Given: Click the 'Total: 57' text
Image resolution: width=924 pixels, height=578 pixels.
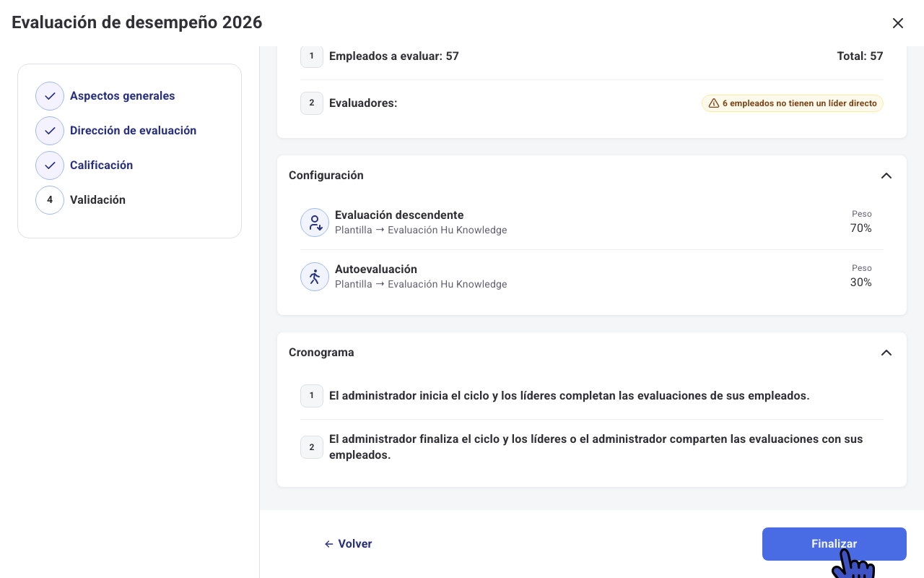Looking at the screenshot, I should [860, 56].
